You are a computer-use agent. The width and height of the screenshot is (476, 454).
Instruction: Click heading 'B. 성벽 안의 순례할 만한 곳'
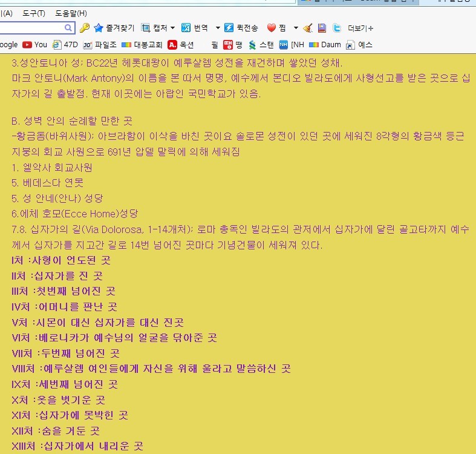point(72,121)
